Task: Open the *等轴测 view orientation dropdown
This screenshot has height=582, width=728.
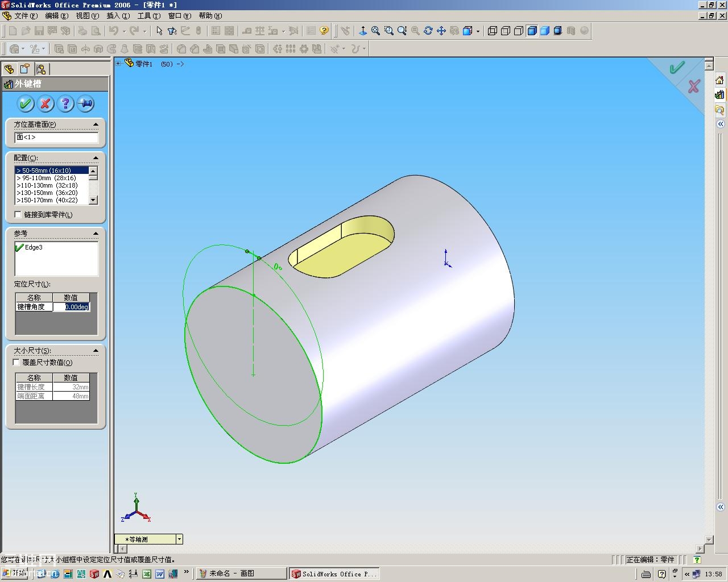Action: pos(179,539)
